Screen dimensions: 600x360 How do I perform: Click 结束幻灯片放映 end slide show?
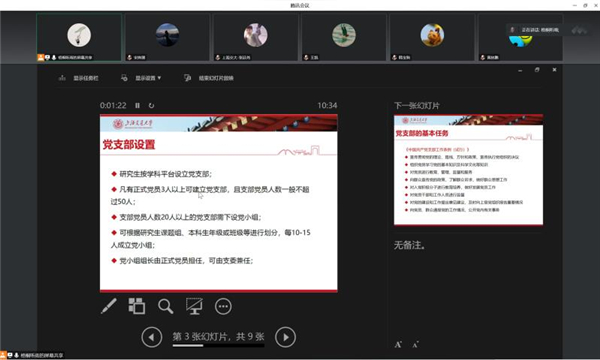[216, 78]
